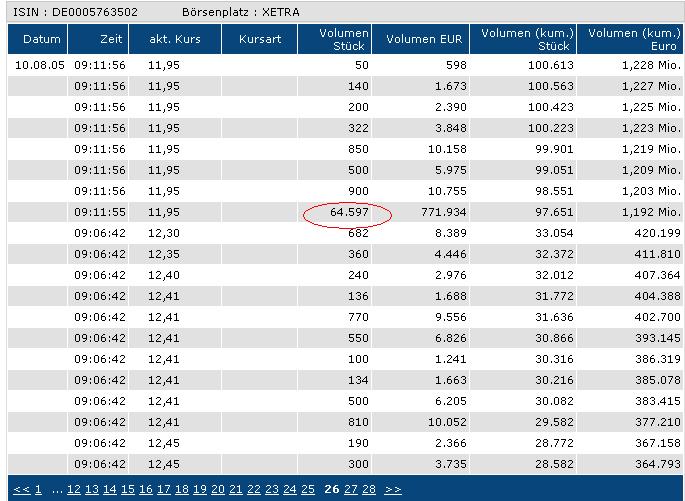Select cumulative Euro 1,228 Mio.
Image resolution: width=685 pixels, height=501 pixels.
651,66
